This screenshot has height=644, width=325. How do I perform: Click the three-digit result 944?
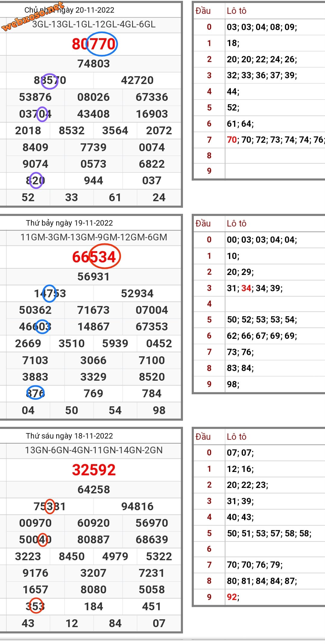pos(94,180)
